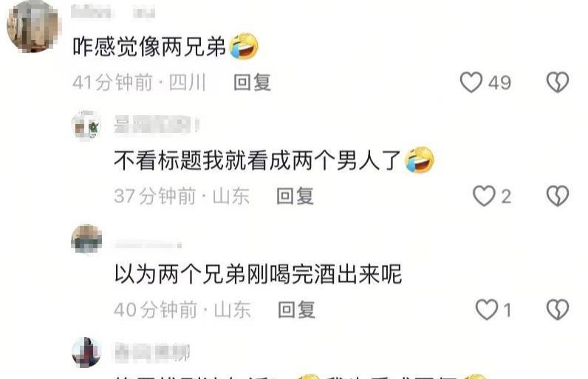Viewport: 588px width, 379px height.
Task: Reply to the 40分钟前 山东 comment
Action: [296, 310]
